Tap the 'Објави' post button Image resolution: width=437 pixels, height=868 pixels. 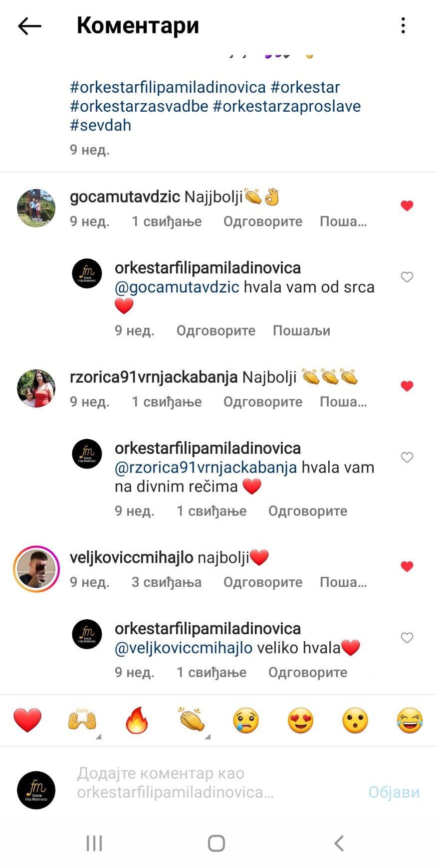click(394, 792)
